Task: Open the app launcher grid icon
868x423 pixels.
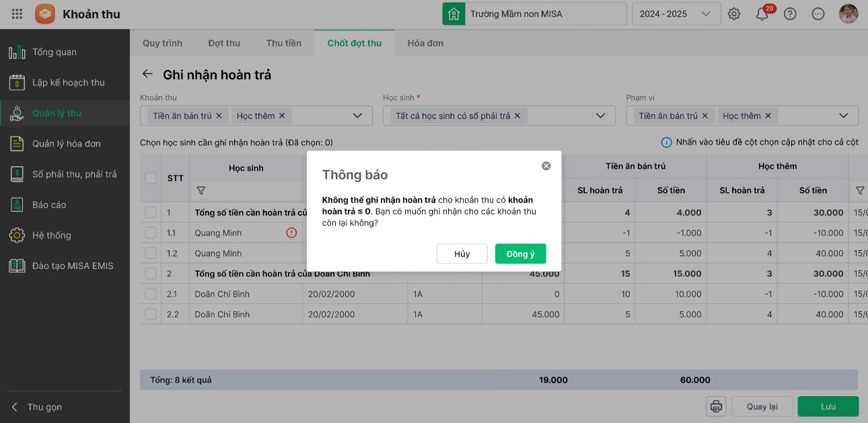Action: coord(17,14)
